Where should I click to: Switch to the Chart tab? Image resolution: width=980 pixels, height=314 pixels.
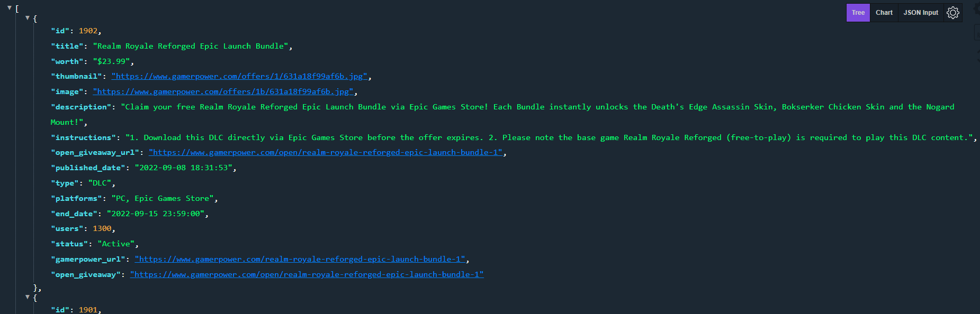coord(884,12)
